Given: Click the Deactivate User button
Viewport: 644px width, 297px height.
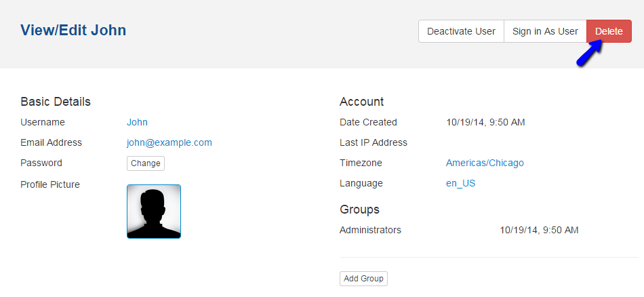Looking at the screenshot, I should click(x=461, y=31).
